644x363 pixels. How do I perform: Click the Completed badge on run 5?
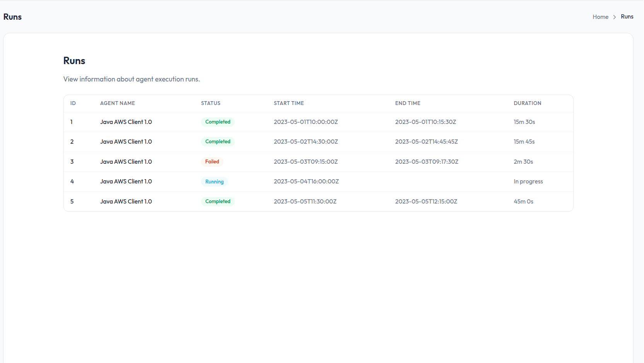pos(218,201)
